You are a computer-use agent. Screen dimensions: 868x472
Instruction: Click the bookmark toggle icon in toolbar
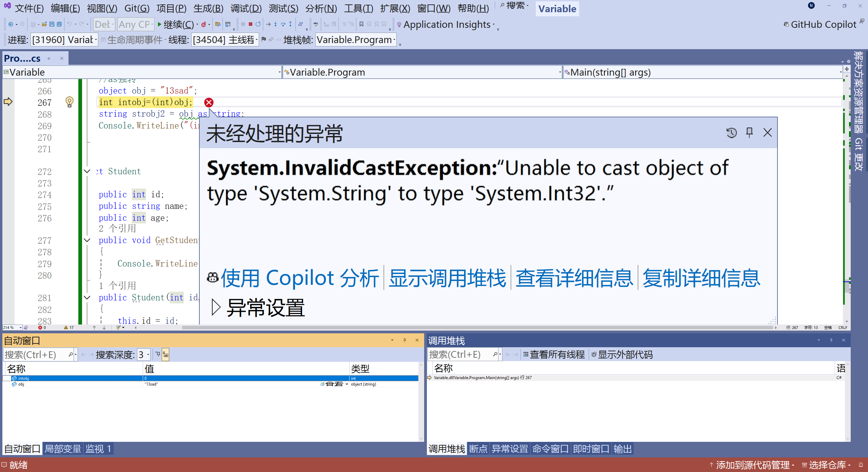pyautogui.click(x=361, y=24)
